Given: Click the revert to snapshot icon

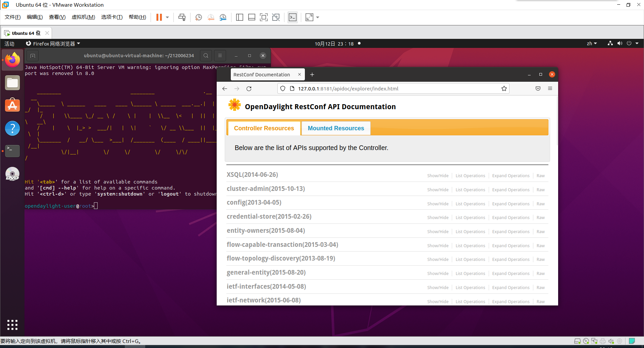Looking at the screenshot, I should click(211, 17).
